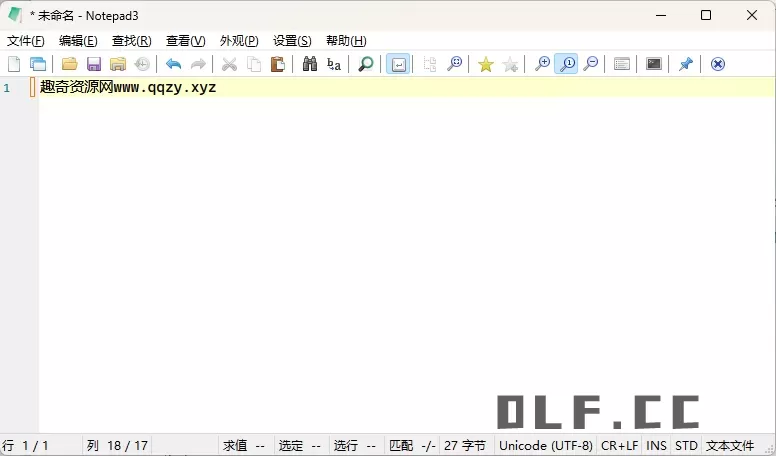Open Find with binoculars icon
The width and height of the screenshot is (776, 456).
coord(310,64)
